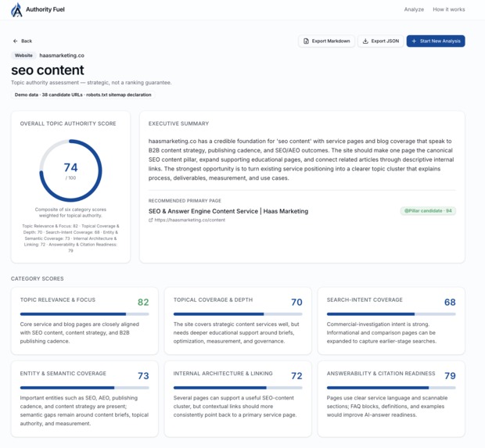Screen dimensions: 485x448
Task: Go Back to the previous page
Action: point(23,41)
